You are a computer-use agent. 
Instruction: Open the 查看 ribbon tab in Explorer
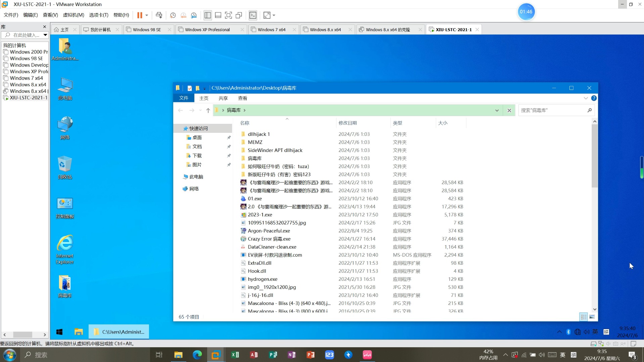[x=242, y=98]
